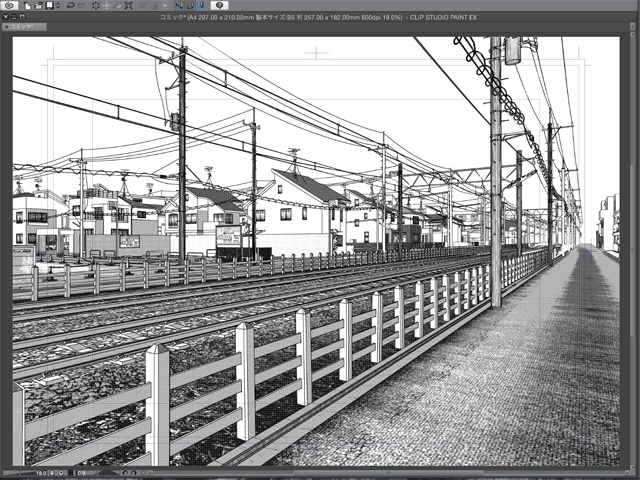This screenshot has height=480, width=640.
Task: Toggle Snap to Grid
Action: click(201, 6)
